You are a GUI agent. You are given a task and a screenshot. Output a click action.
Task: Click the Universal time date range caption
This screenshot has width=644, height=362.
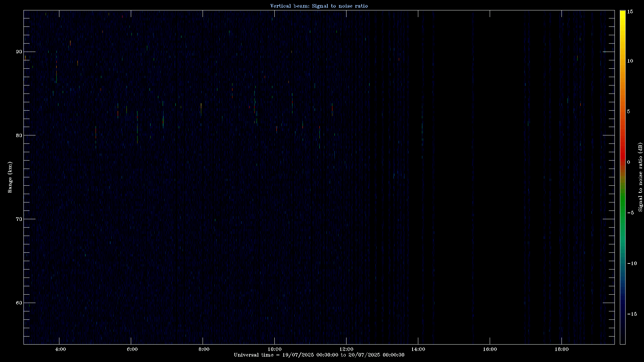point(319,355)
